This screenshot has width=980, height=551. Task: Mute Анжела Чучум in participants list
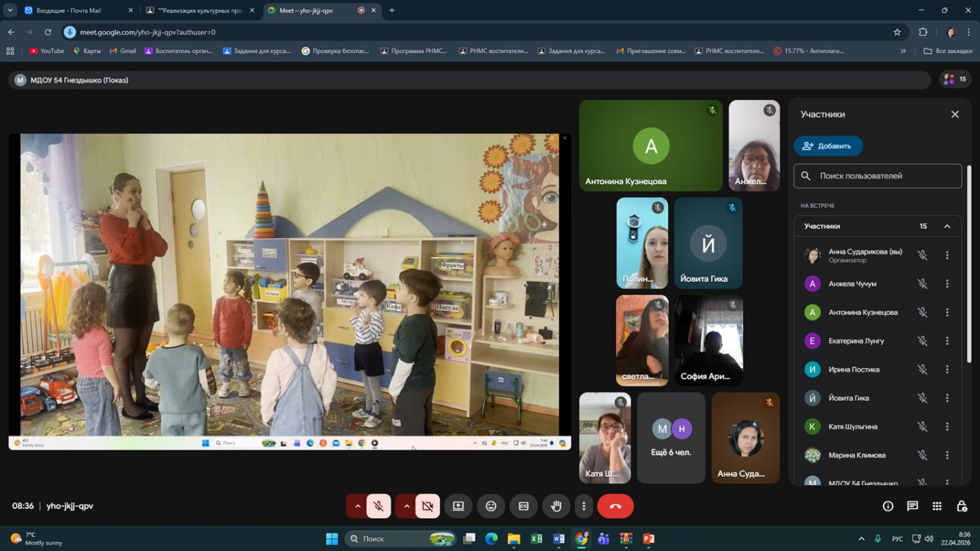coord(922,284)
